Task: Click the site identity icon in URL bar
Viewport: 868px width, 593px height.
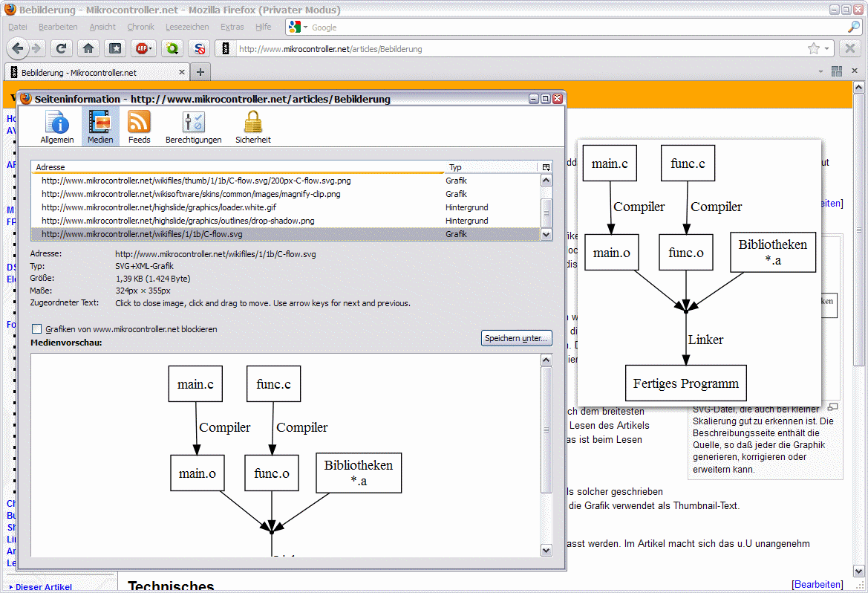Action: (225, 49)
